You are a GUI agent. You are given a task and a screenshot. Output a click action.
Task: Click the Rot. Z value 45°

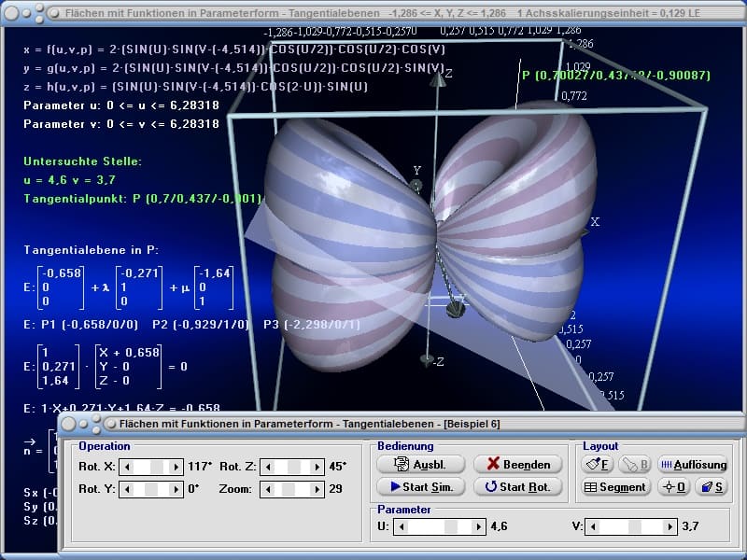click(338, 466)
